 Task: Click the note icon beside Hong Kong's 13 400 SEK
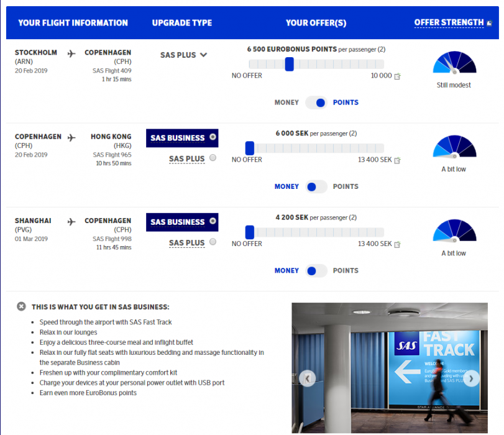(398, 160)
